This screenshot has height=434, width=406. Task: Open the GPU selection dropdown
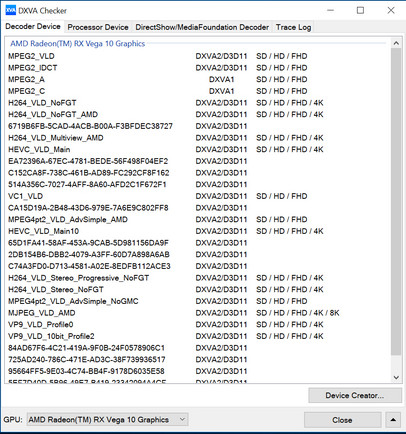[x=107, y=420]
